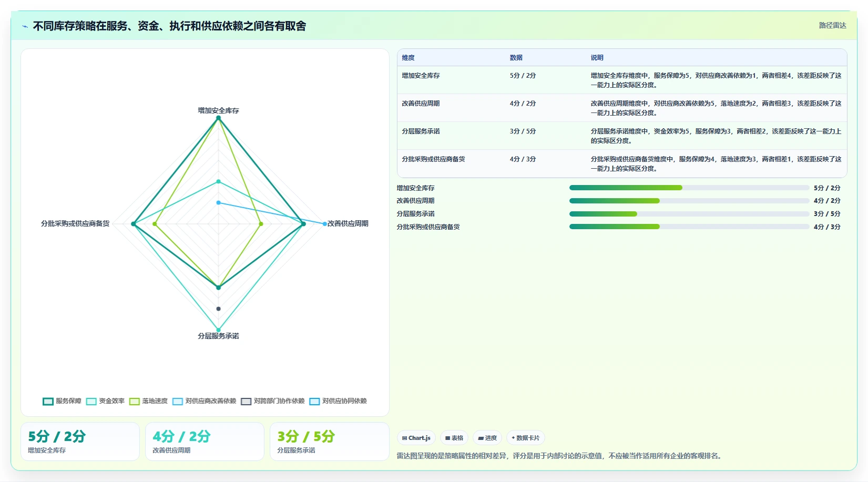Image resolution: width=868 pixels, height=482 pixels.
Task: Click the 分层服务承诺 radar axis label
Action: (218, 336)
